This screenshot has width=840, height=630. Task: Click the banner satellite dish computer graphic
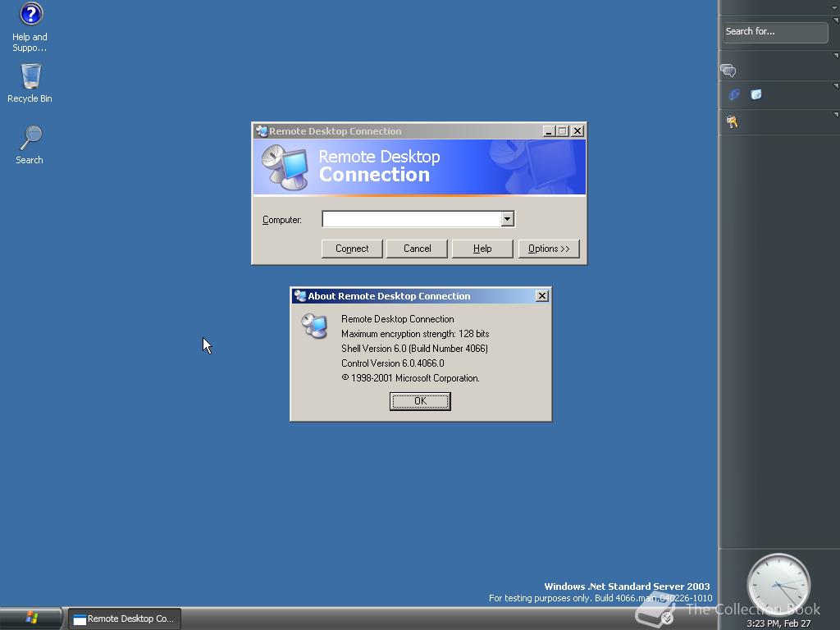285,167
